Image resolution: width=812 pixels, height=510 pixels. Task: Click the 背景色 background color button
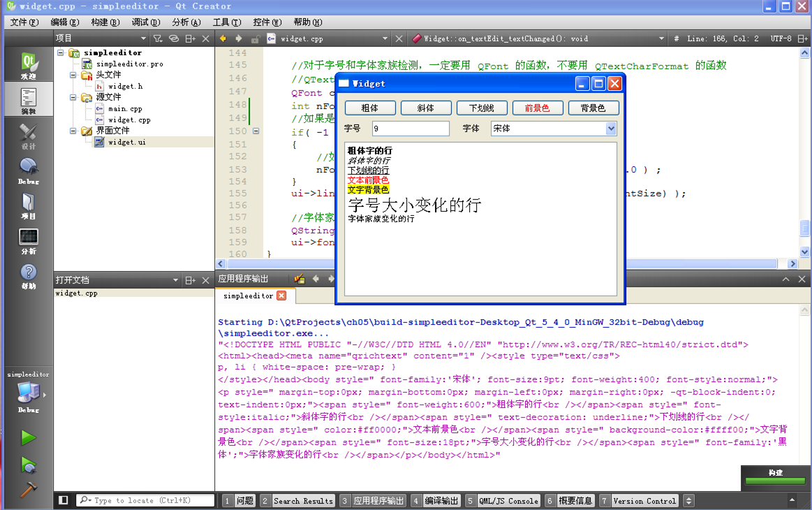[x=593, y=108]
